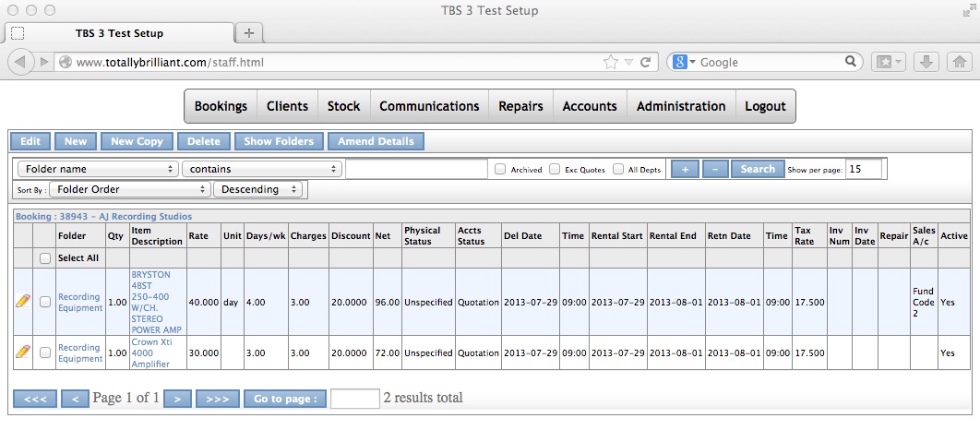Open the Crown Xti 4000 Amplifier link
The height and width of the screenshot is (442, 980).
(x=152, y=352)
